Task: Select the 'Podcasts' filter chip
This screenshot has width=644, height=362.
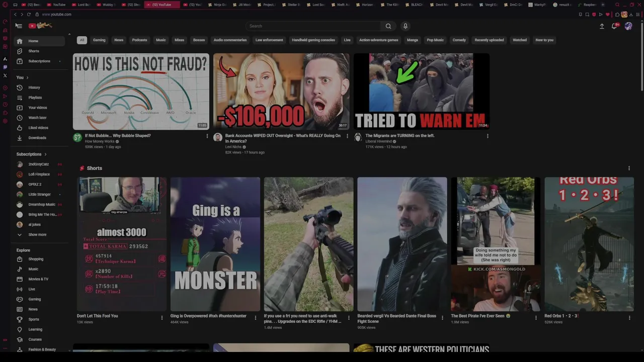Action: [x=139, y=40]
